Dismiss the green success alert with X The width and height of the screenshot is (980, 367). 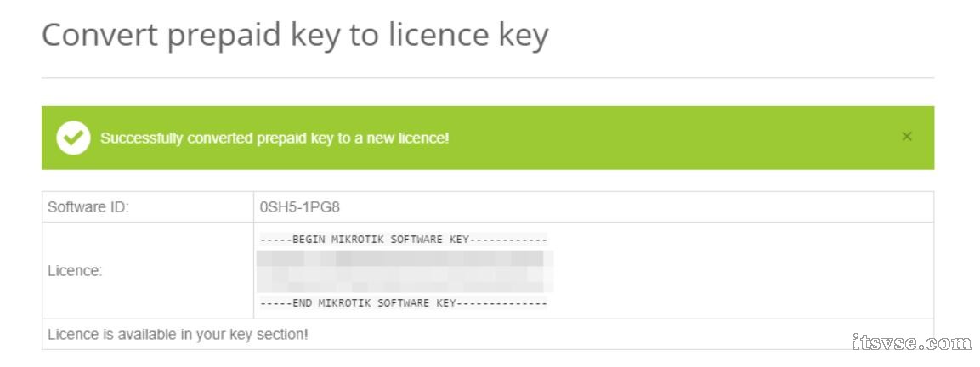coord(907,137)
